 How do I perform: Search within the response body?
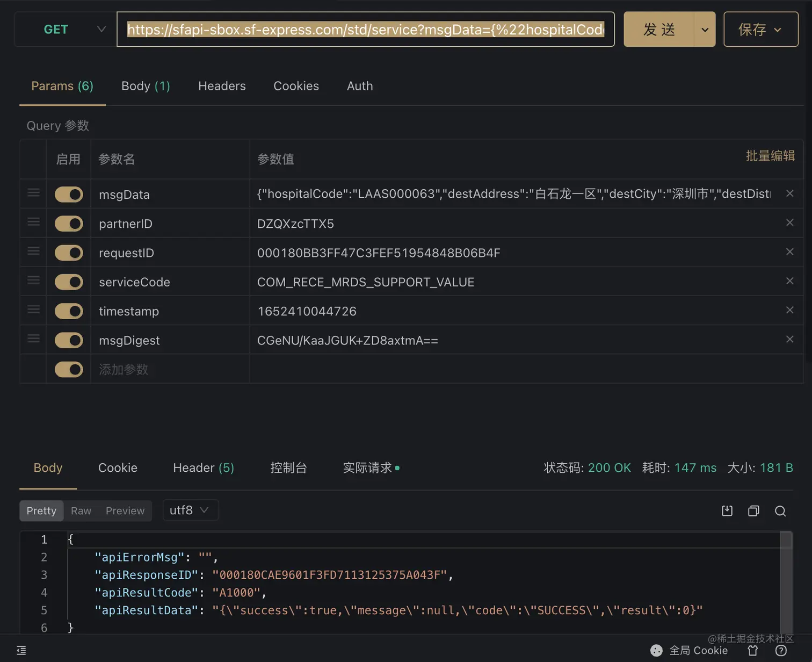pos(780,510)
